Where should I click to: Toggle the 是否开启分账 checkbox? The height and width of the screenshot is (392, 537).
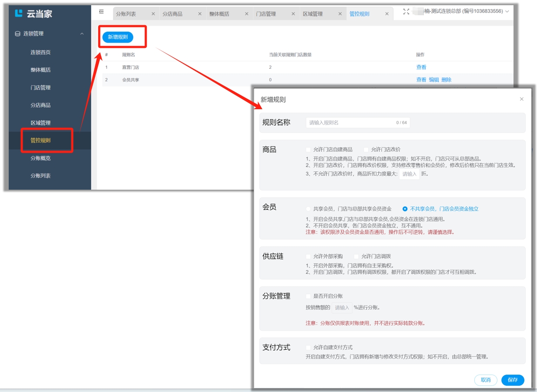pos(309,296)
